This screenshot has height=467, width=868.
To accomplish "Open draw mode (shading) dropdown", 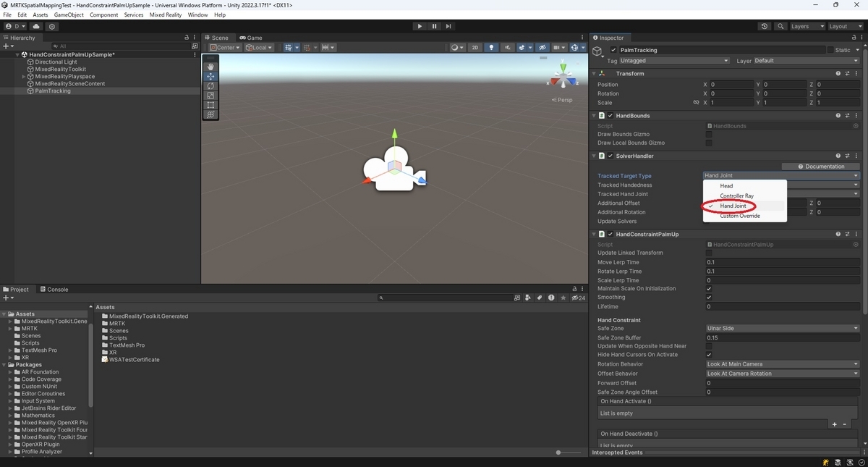I will (457, 48).
